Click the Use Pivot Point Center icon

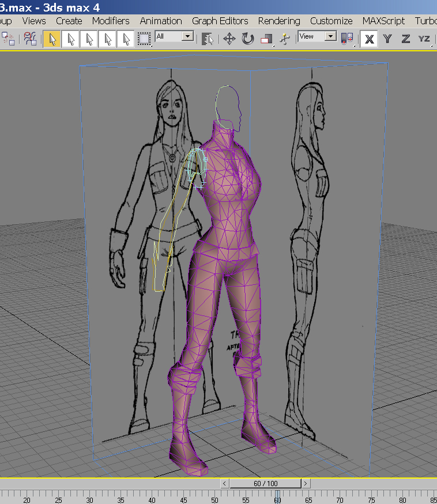(x=347, y=39)
